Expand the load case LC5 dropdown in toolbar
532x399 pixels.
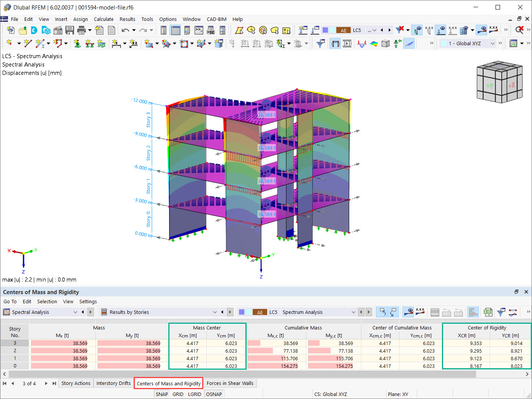pyautogui.click(x=374, y=30)
